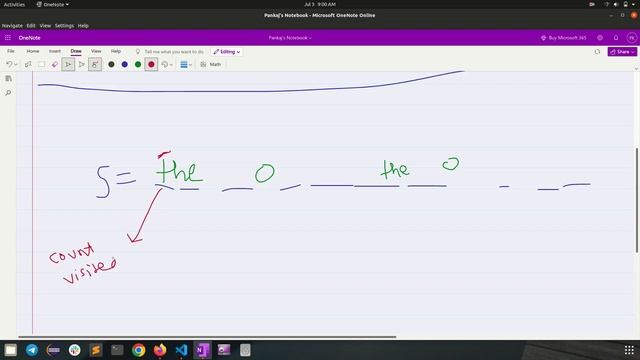Open the more ink colors picker
640x360 pixels.
(167, 64)
